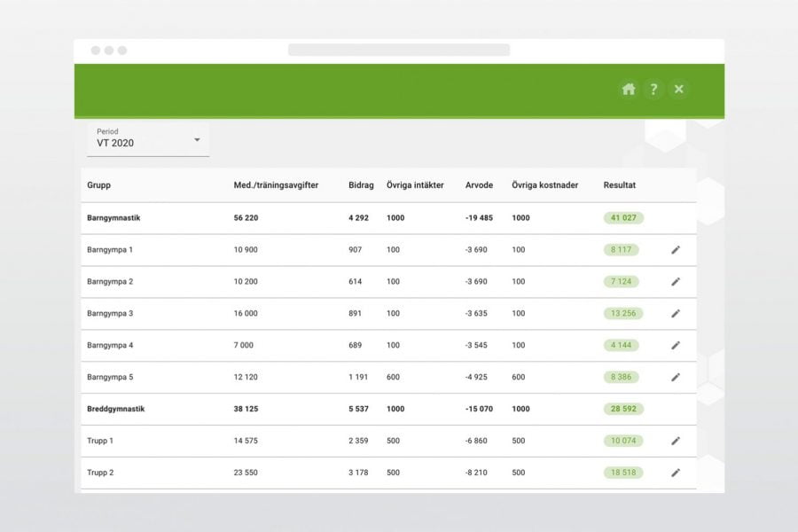
Task: Select the Breddgymnastik group row
Action: [115, 410]
